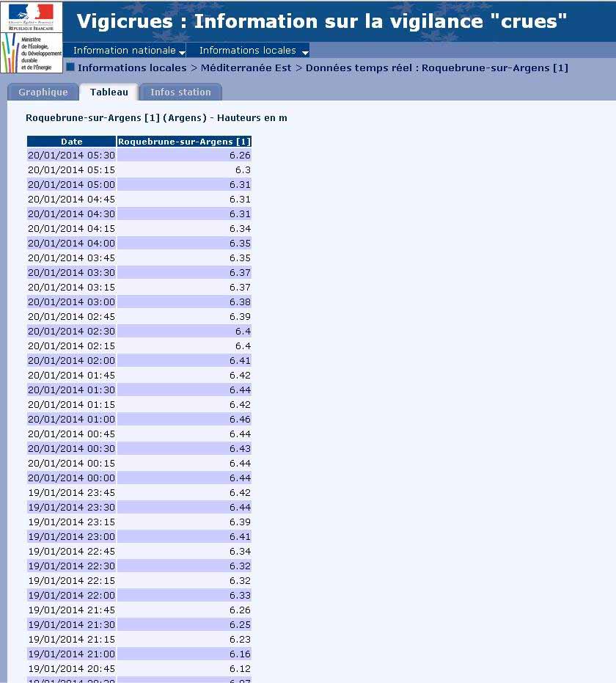The image size is (616, 683).
Task: Select the value 6.33 for 19/01/2014 22:00
Action: 240,595
